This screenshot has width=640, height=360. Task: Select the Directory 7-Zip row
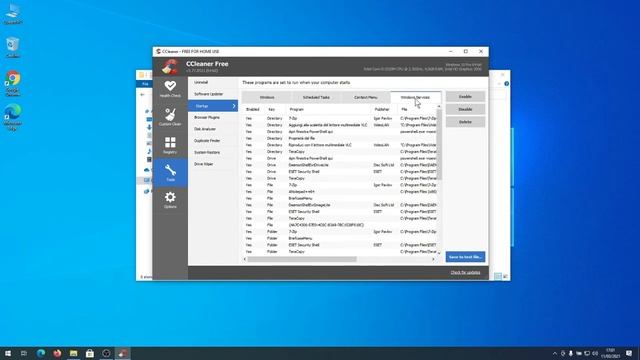[340, 118]
